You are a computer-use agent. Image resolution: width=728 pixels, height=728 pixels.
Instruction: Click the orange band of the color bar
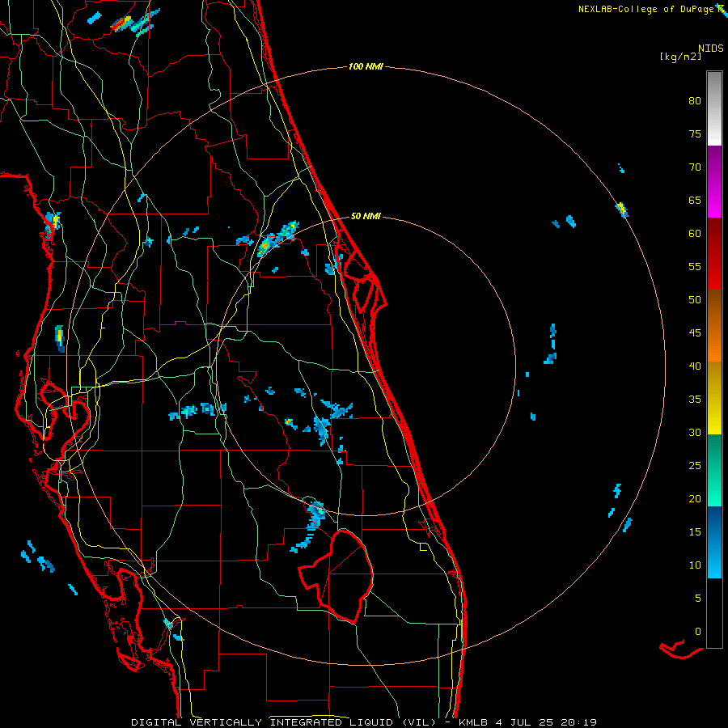click(714, 326)
